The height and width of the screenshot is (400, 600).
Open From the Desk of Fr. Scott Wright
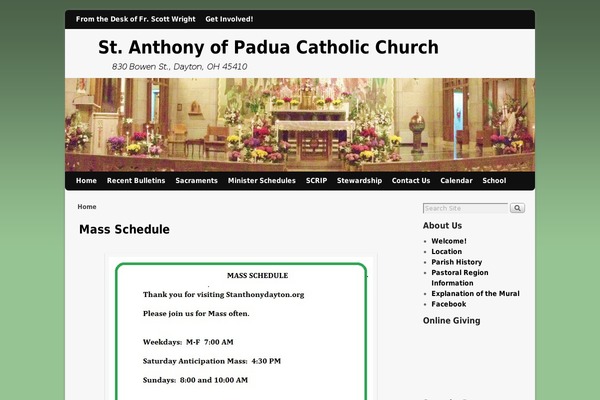tap(135, 19)
